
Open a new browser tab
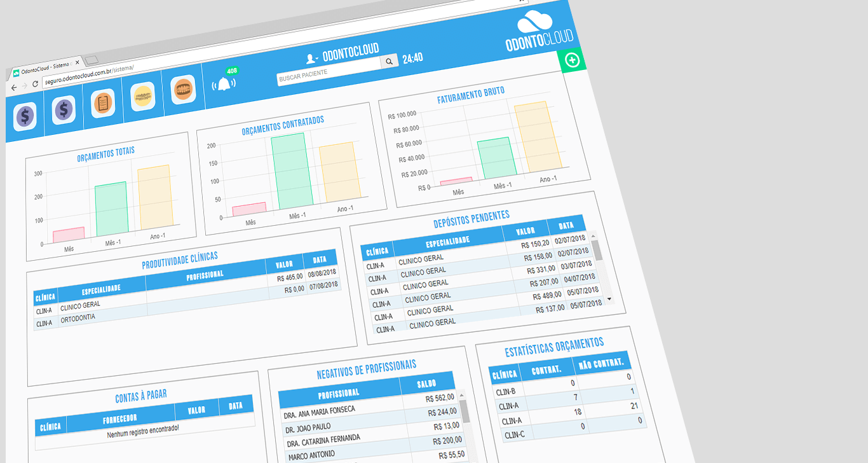click(x=92, y=60)
